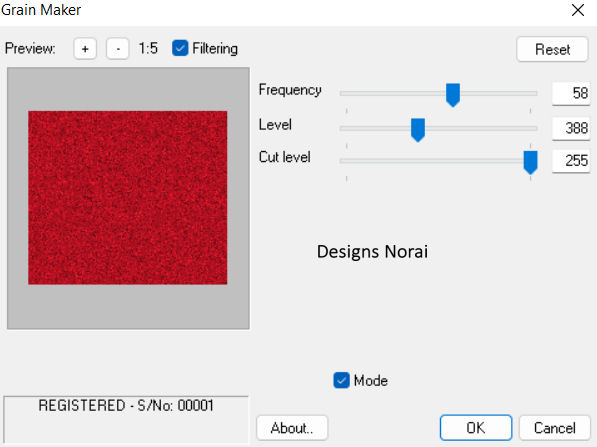Click the Level slider track right end
597x447 pixels.
[533, 128]
